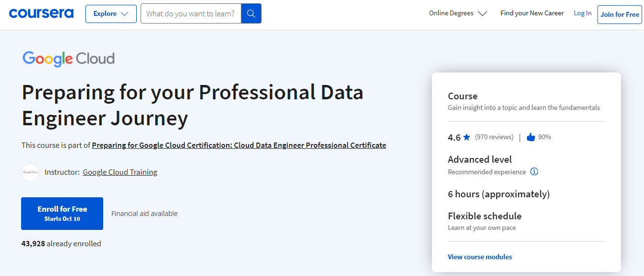
Task: Click the thumbs-up 90% icon
Action: pos(531,137)
